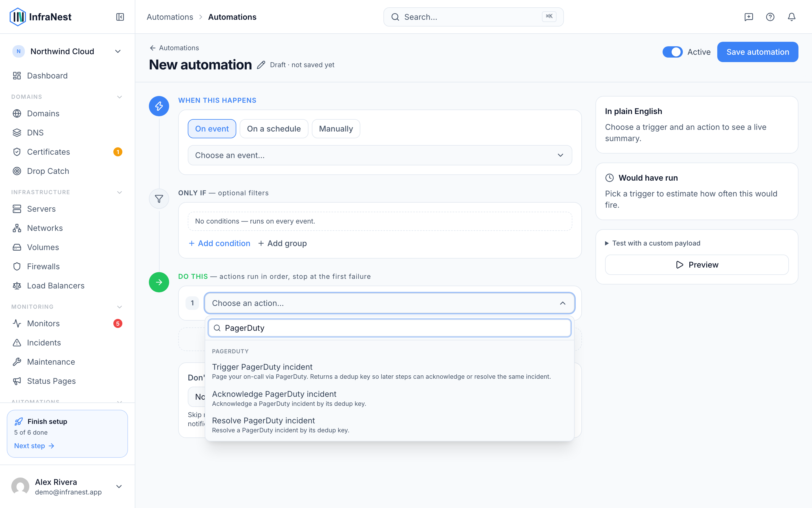The width and height of the screenshot is (812, 508).
Task: Click 'Draft · not saved yet' status text
Action: point(302,65)
